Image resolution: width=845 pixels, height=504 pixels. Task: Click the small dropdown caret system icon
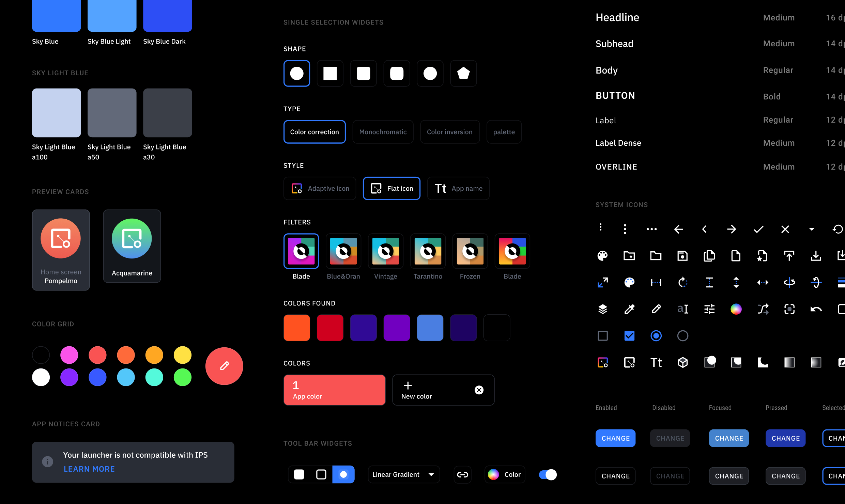812,229
